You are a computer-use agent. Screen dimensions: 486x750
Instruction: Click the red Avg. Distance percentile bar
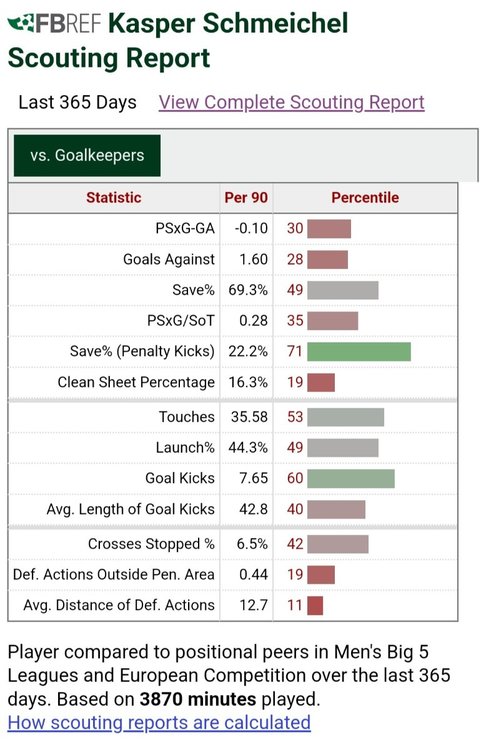(315, 606)
